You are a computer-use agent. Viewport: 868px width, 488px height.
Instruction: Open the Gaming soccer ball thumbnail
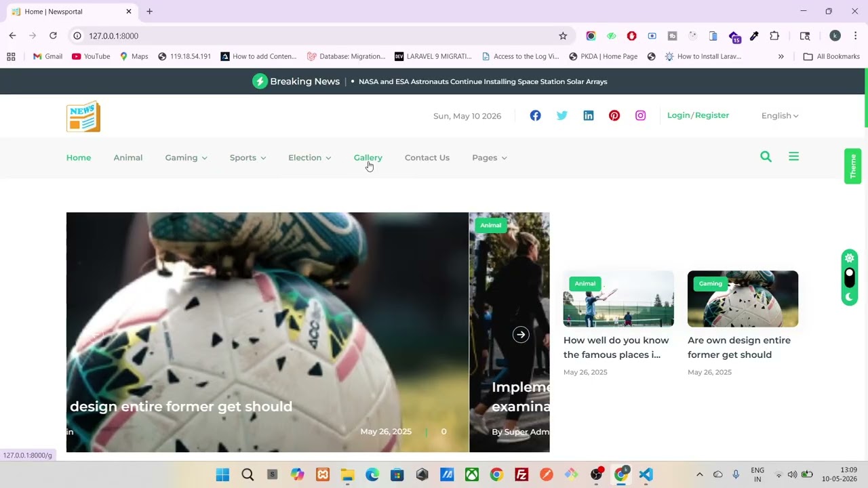click(743, 299)
